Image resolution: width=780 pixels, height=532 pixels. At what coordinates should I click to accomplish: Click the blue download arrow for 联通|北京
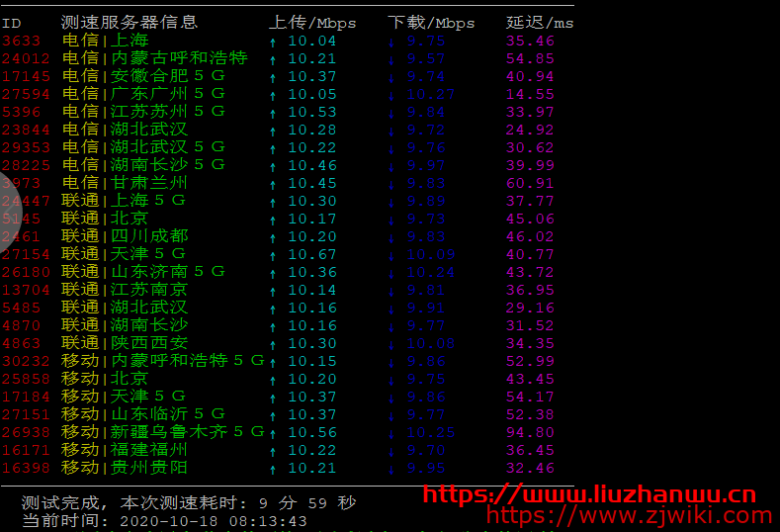pyautogui.click(x=391, y=220)
